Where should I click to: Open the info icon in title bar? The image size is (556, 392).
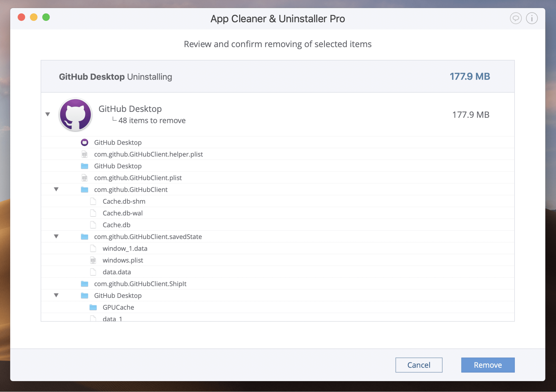point(532,18)
